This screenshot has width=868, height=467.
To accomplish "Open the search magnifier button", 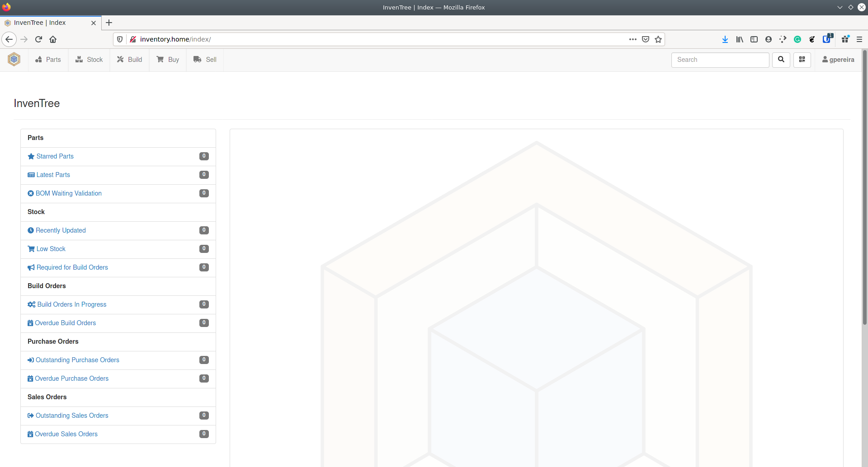I will [x=781, y=60].
